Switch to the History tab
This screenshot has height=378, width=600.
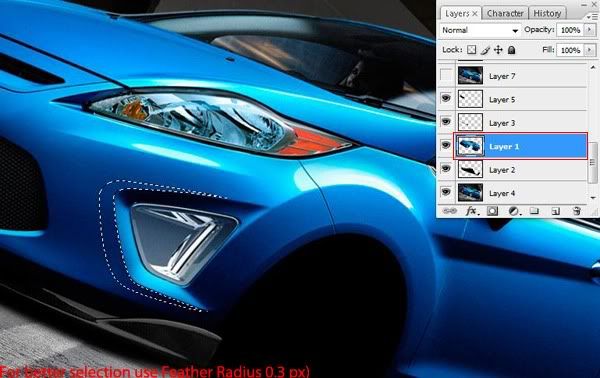547,13
